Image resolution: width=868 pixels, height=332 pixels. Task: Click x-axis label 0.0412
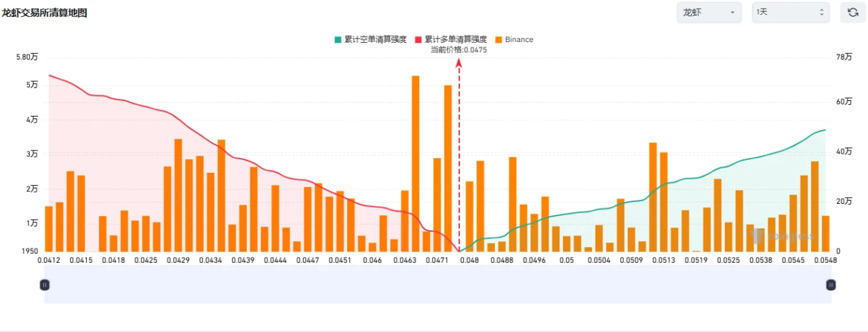(x=48, y=260)
